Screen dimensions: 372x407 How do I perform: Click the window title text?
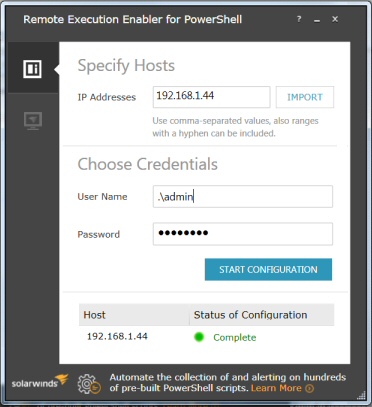[x=132, y=19]
